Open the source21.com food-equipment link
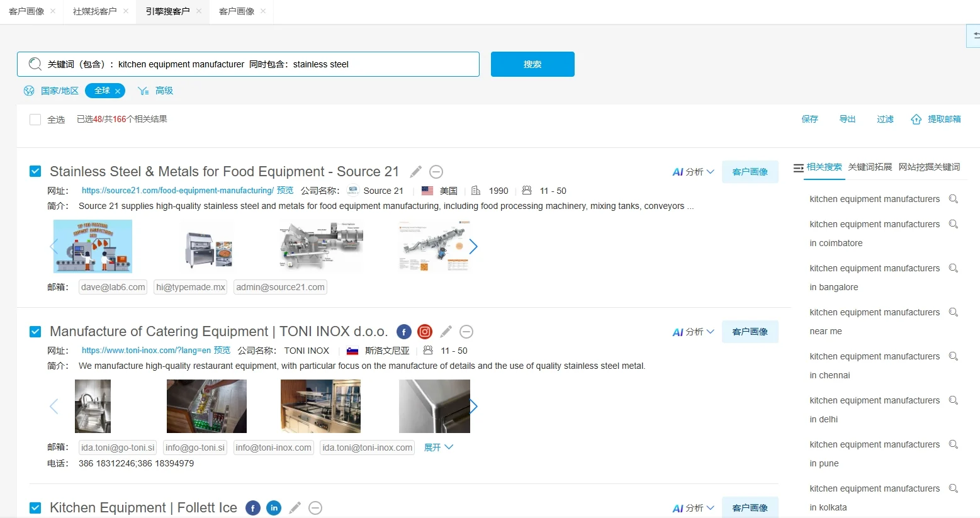The image size is (980, 518). click(x=177, y=191)
